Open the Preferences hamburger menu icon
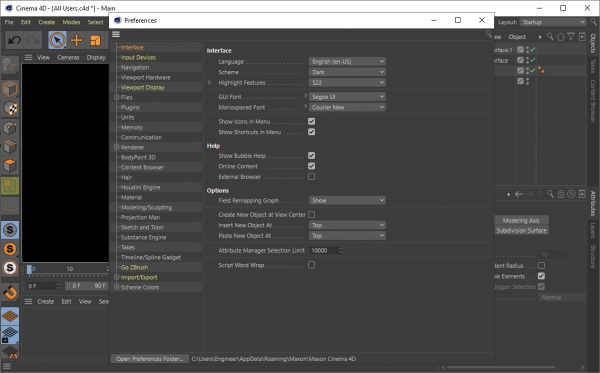Viewport: 600px width, 373px height. [x=116, y=34]
